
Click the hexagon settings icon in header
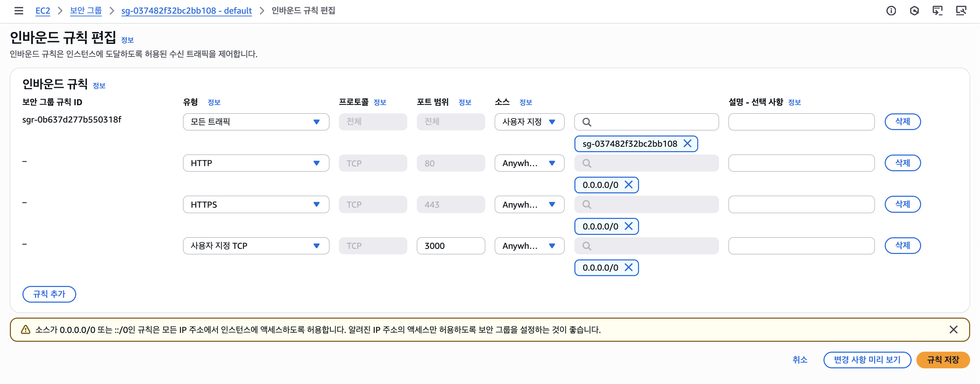click(x=914, y=11)
